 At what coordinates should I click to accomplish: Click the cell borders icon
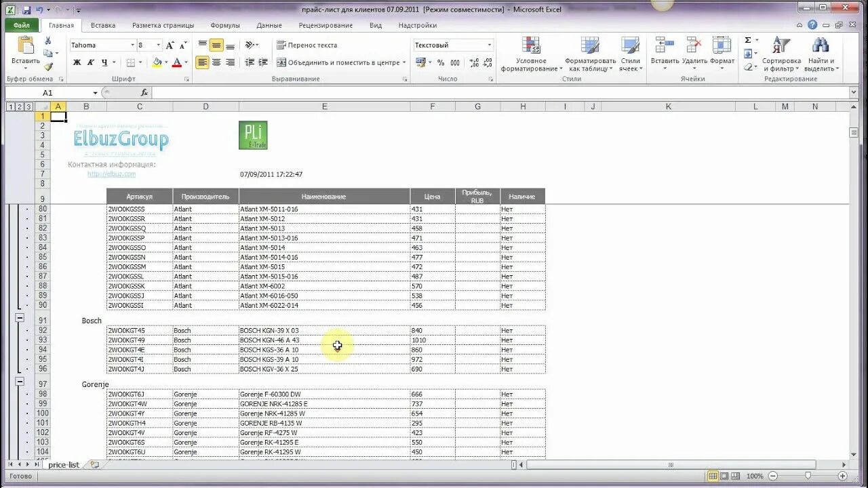tap(131, 62)
